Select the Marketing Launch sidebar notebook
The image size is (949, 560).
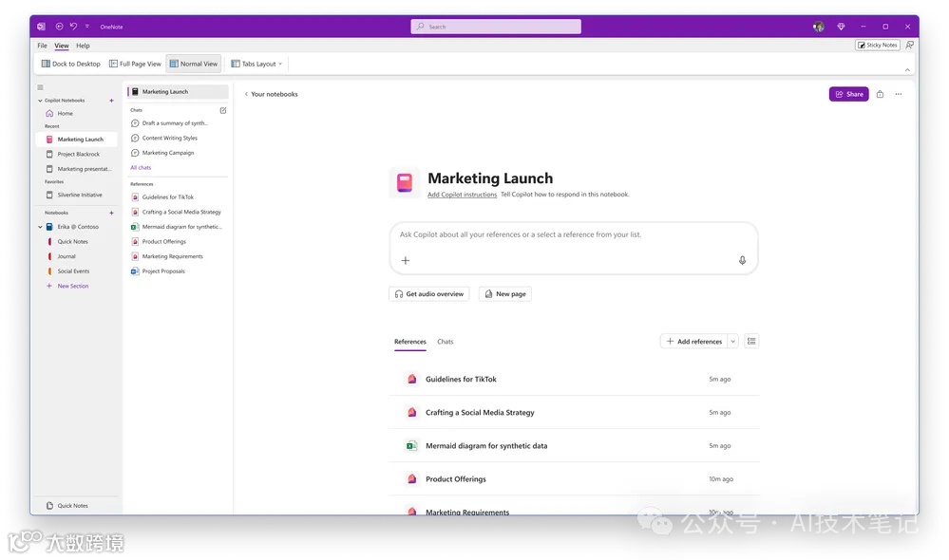click(x=76, y=140)
